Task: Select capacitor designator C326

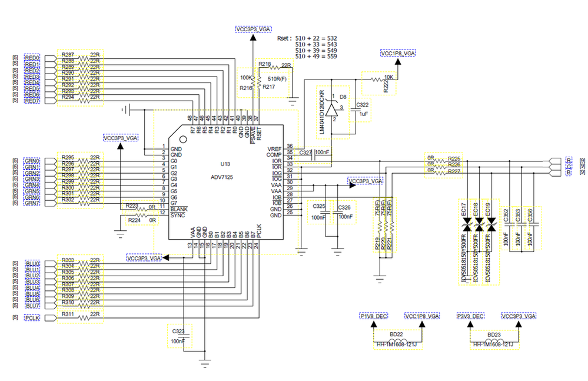Action: [345, 207]
